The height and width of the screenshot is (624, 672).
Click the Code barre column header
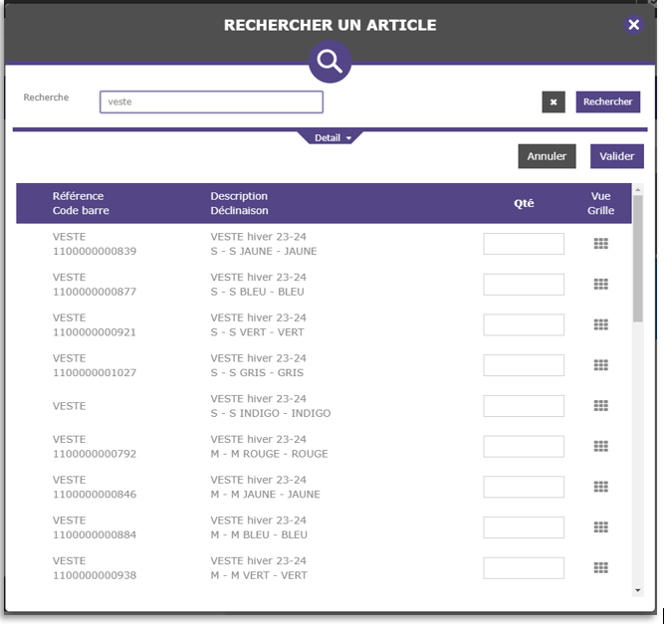tap(81, 210)
